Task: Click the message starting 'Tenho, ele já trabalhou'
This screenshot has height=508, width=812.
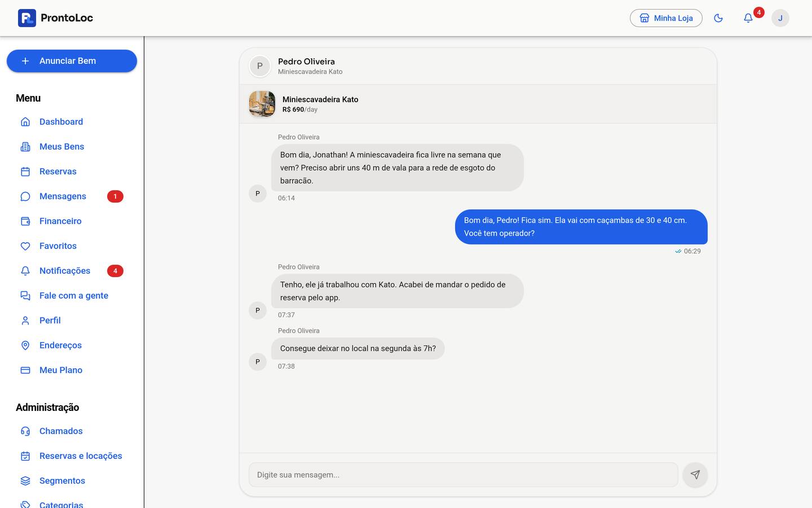Action: (x=398, y=291)
